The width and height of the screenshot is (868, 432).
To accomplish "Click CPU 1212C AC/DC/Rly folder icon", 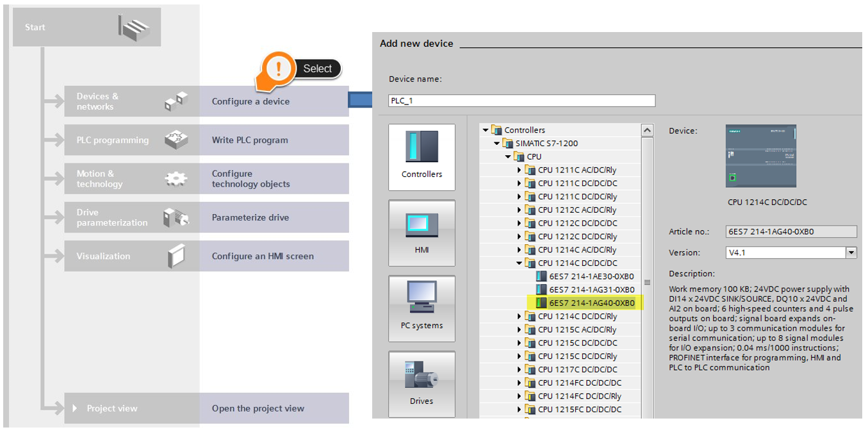I will click(x=530, y=210).
